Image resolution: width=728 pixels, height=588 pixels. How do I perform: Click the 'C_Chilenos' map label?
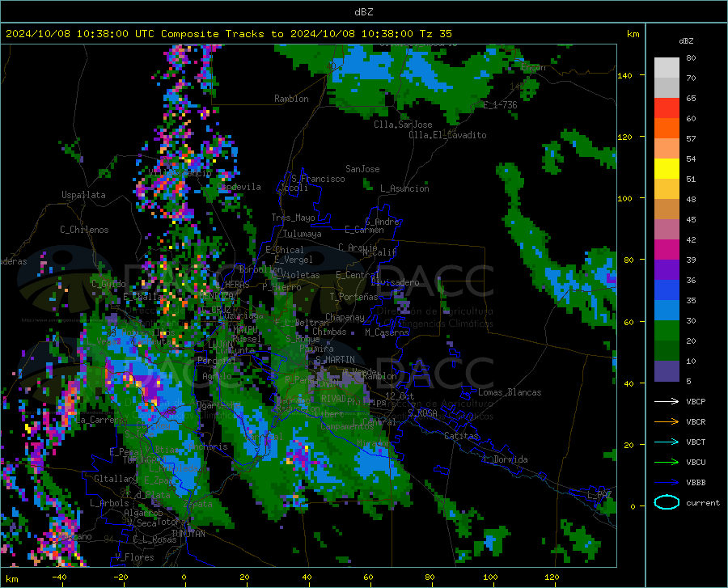click(84, 230)
